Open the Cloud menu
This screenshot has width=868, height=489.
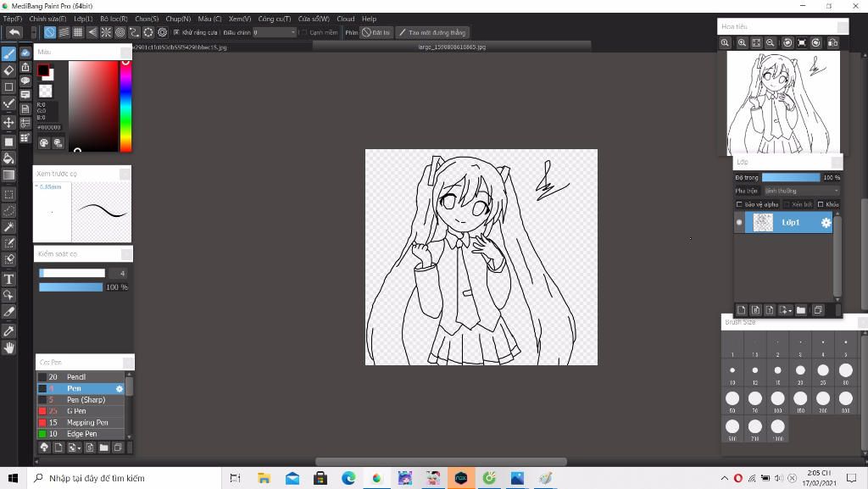[x=346, y=19]
